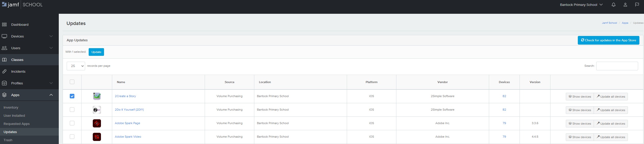This screenshot has width=644, height=144.
Task: Check the Adobe Spark Page checkbox
Action: tap(72, 123)
